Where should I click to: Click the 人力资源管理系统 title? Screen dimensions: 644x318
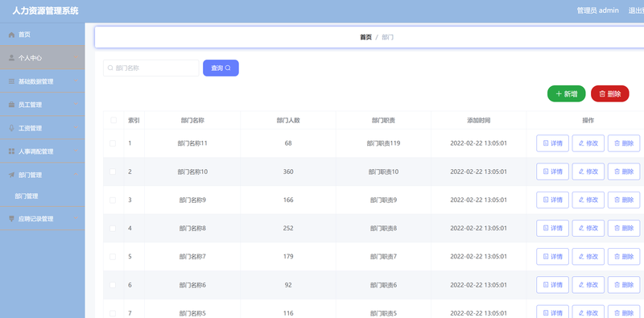tap(45, 10)
